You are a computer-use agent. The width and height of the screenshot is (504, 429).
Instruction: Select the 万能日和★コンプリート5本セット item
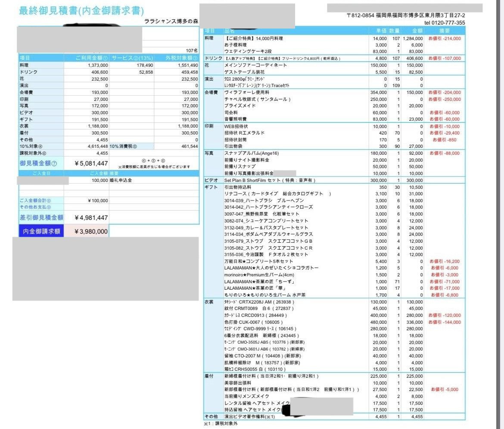pos(259,261)
